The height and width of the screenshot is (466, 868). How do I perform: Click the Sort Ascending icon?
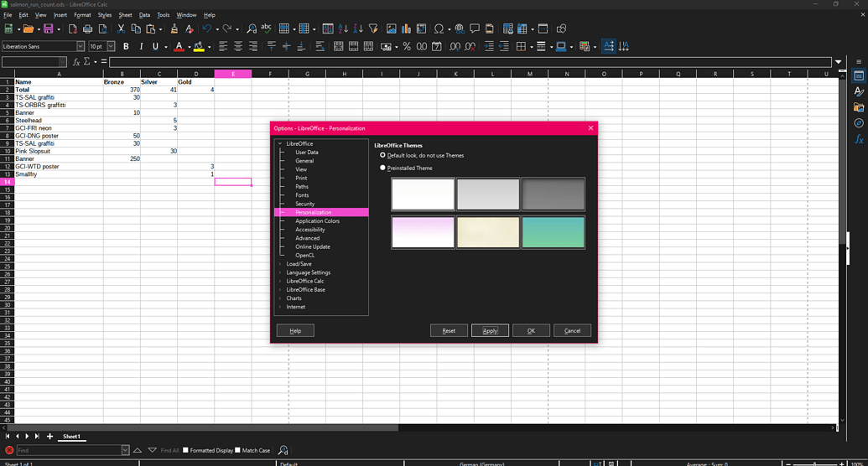(343, 28)
